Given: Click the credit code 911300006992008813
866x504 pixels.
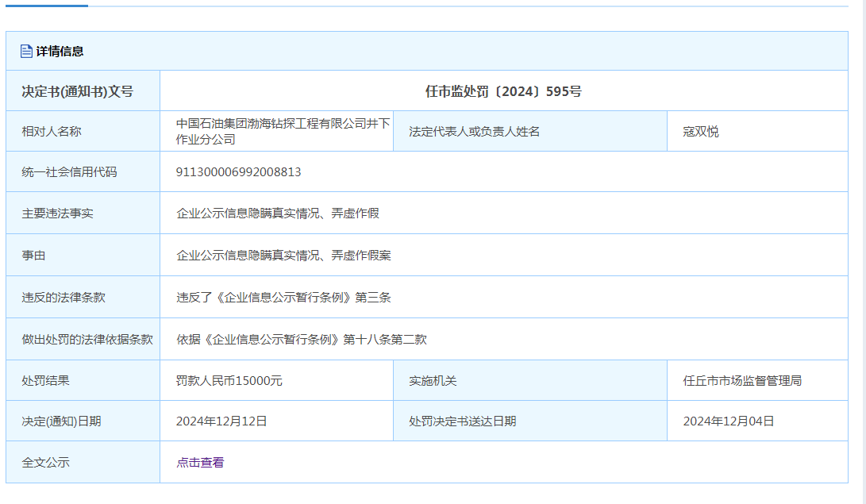Looking at the screenshot, I should tap(239, 172).
